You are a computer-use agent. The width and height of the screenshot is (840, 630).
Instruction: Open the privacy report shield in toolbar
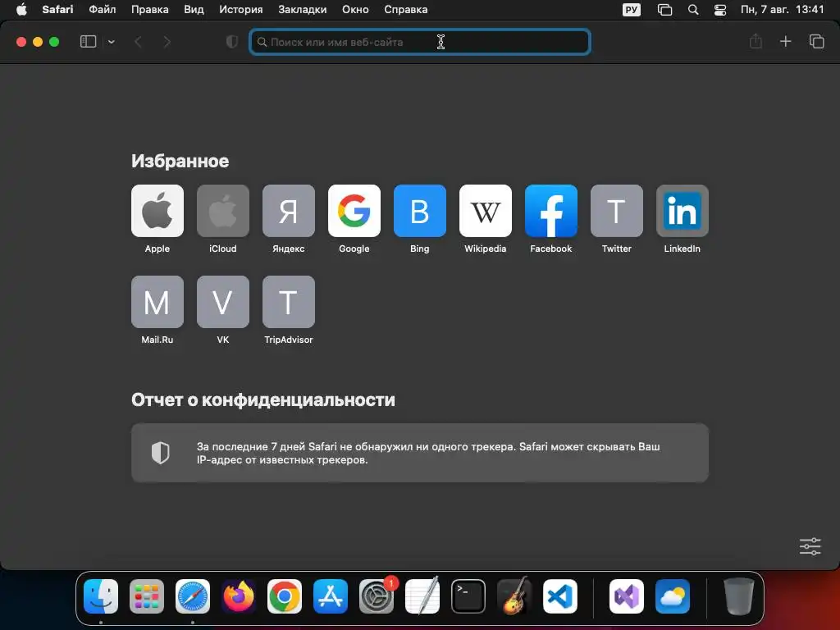(x=232, y=41)
